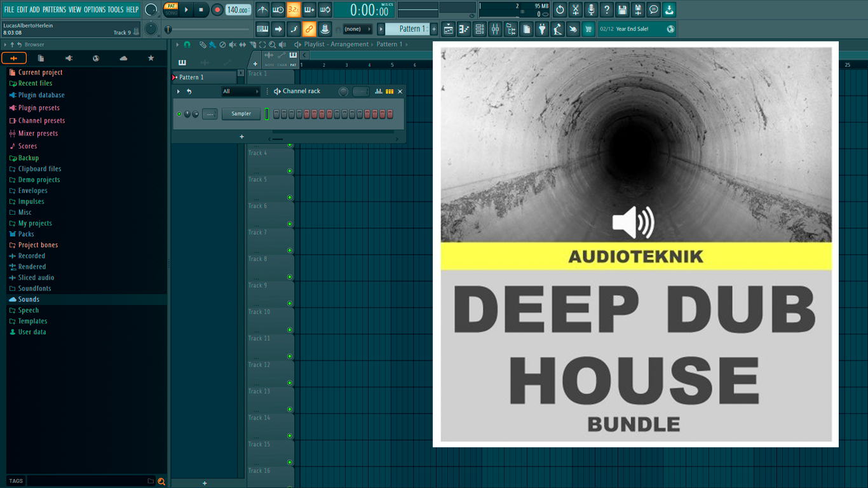
Task: Click the undo history icon
Action: pos(560,10)
